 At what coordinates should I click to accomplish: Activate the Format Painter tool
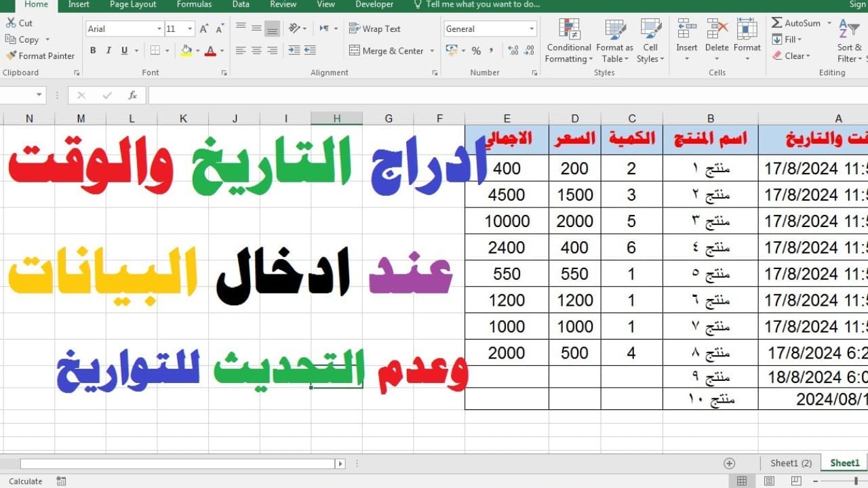[x=40, y=56]
